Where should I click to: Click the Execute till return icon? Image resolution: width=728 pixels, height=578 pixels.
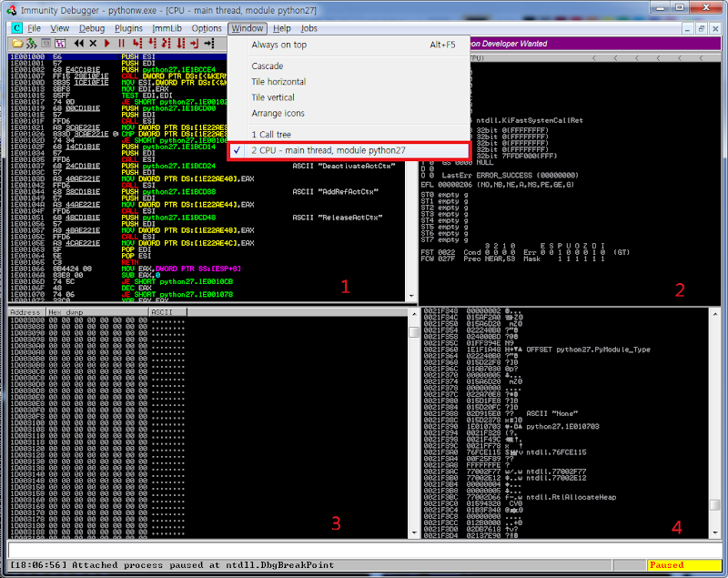pyautogui.click(x=194, y=44)
